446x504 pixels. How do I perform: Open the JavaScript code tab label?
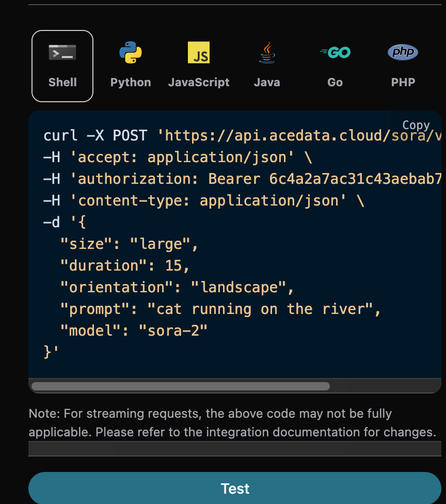coord(199,83)
